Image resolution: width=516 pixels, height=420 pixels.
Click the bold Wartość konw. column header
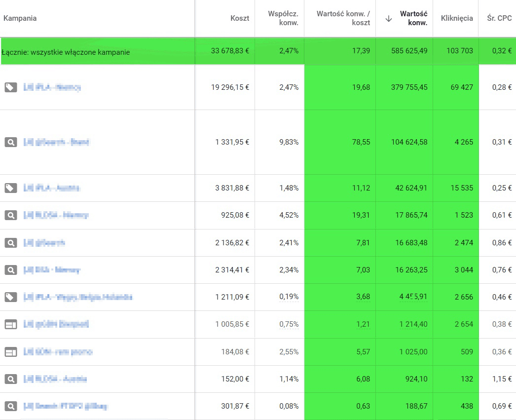coord(414,18)
